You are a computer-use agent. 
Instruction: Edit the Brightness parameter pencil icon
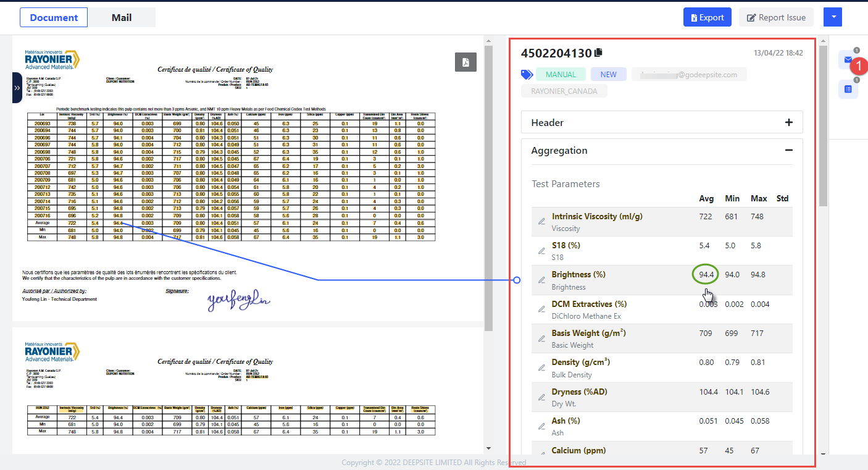click(x=541, y=280)
